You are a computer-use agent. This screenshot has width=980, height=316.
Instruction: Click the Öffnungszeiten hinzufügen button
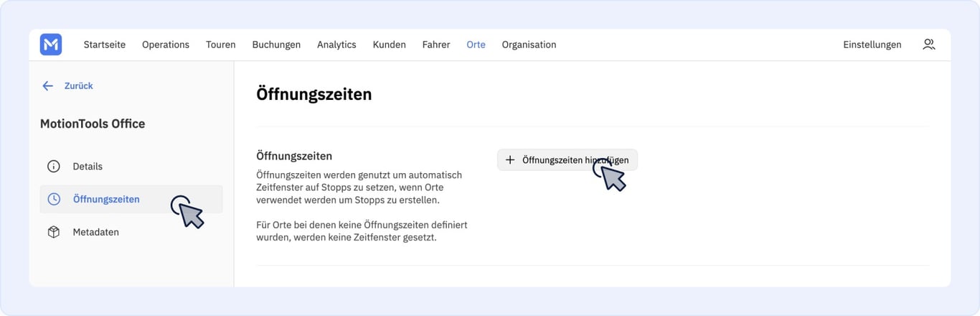[x=567, y=160]
